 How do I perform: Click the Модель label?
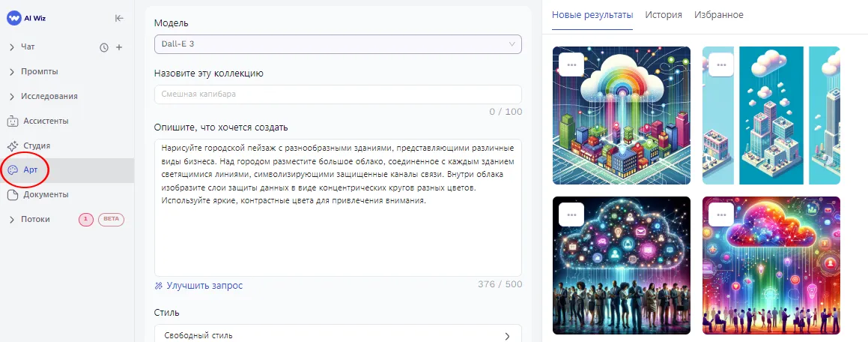click(x=171, y=23)
